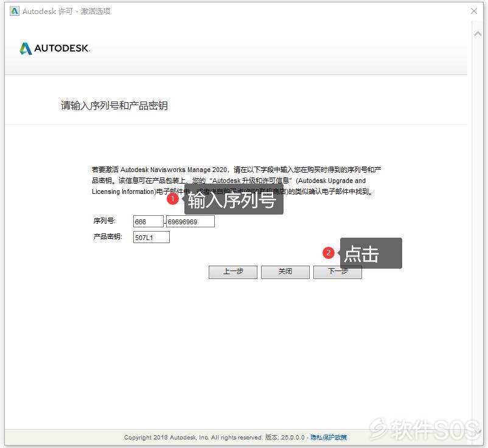This screenshot has width=488, height=448.
Task: Click the product key field showing 507L1
Action: click(152, 237)
